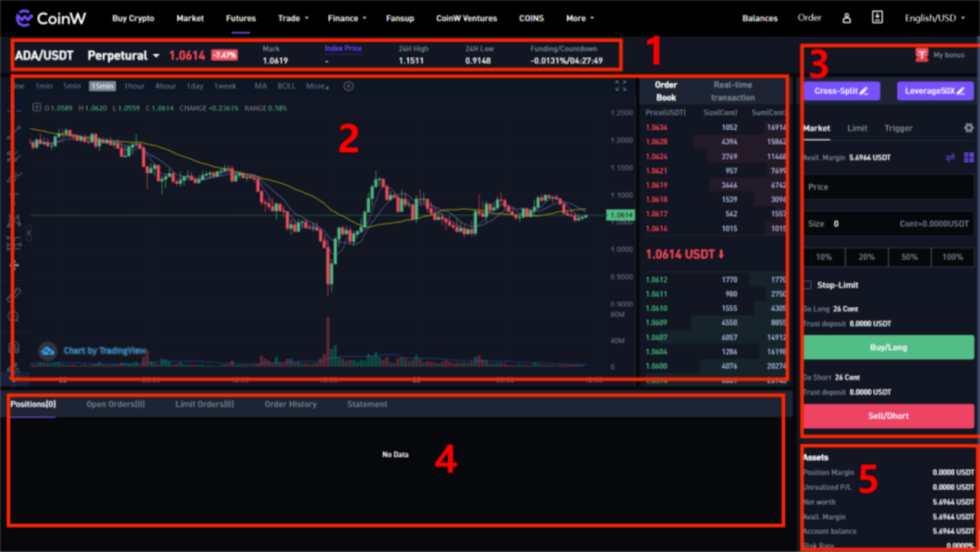This screenshot has width=980, height=552.
Task: Open the Finance dropdown menu
Action: (347, 18)
